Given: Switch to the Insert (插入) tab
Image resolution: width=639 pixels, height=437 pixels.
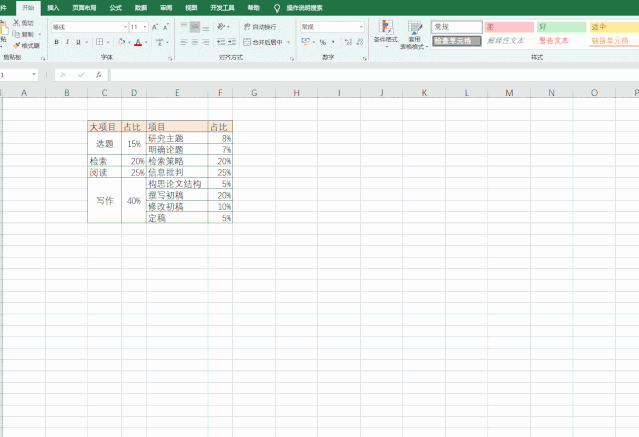Looking at the screenshot, I should click(53, 7).
